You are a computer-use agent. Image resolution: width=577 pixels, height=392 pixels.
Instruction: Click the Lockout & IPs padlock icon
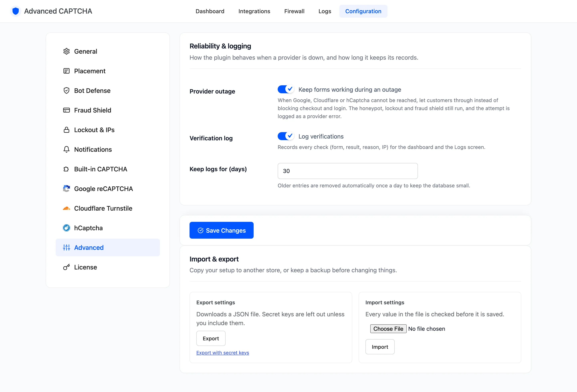66,130
